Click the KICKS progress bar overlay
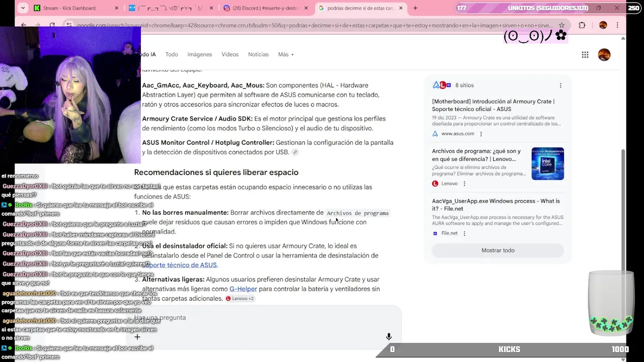The image size is (644, 362). pos(509,349)
